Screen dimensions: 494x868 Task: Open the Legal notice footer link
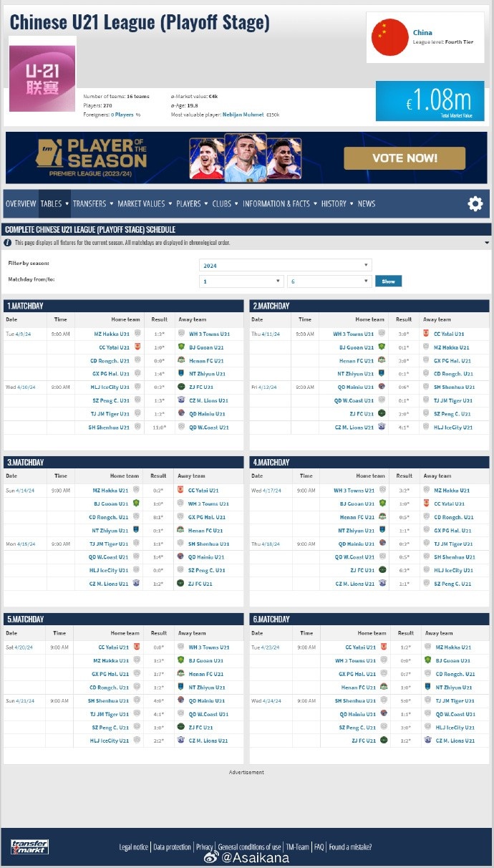click(134, 847)
